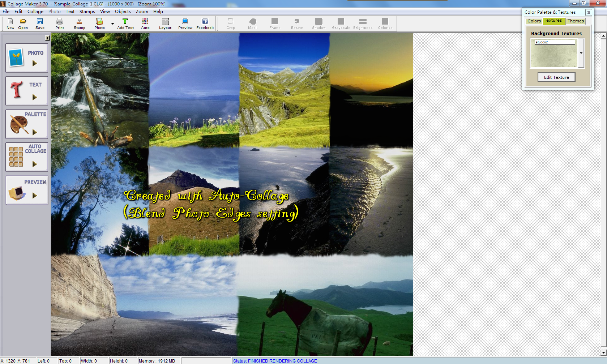Open the background texture dropdown list
Image resolution: width=607 pixels, height=364 pixels.
coord(581,53)
